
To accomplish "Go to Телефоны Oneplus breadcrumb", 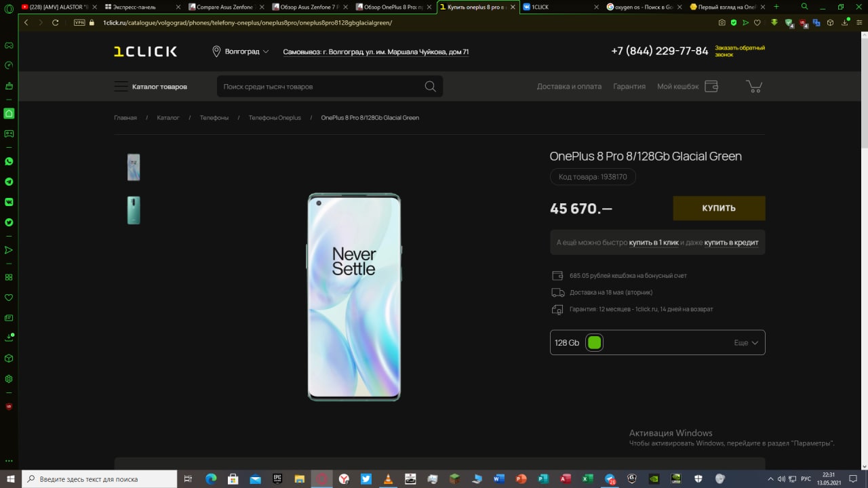I will pyautogui.click(x=275, y=118).
